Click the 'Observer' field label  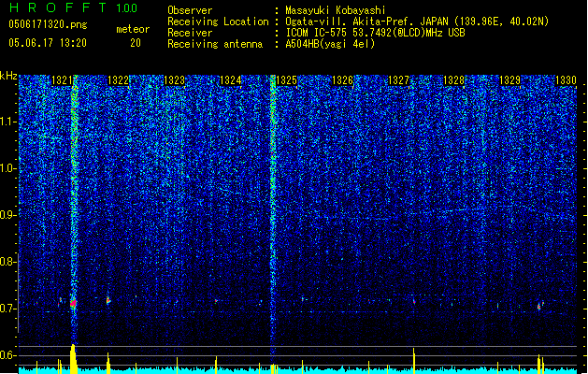click(x=190, y=10)
